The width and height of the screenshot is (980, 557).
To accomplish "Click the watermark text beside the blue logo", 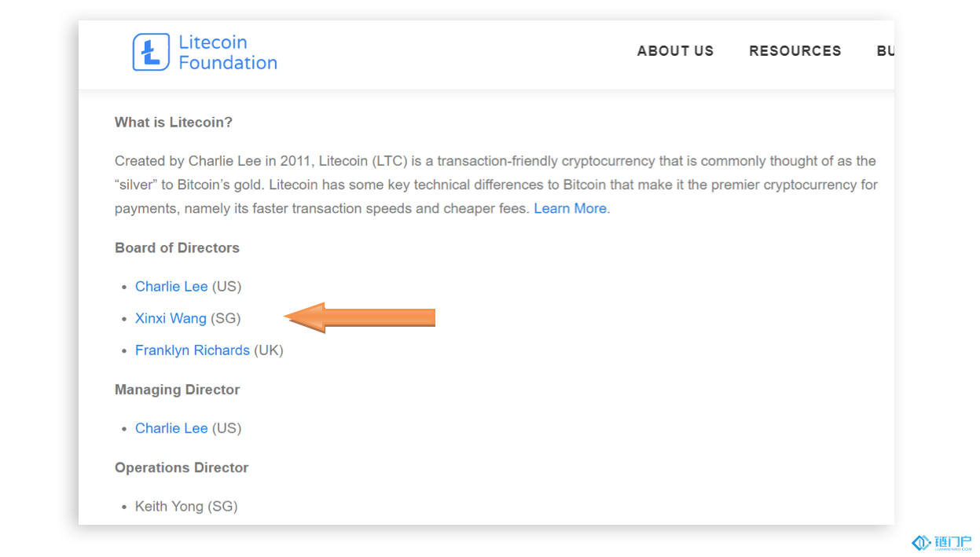I will (x=953, y=542).
